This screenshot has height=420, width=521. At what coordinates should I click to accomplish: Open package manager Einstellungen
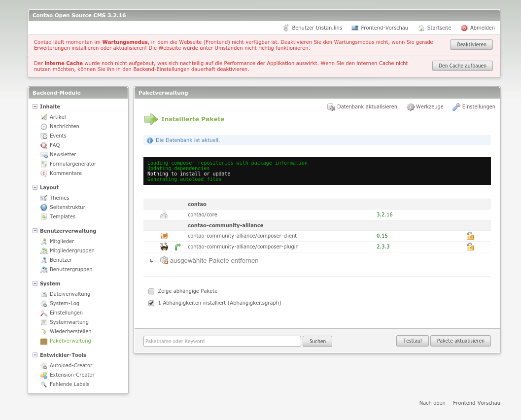[474, 106]
